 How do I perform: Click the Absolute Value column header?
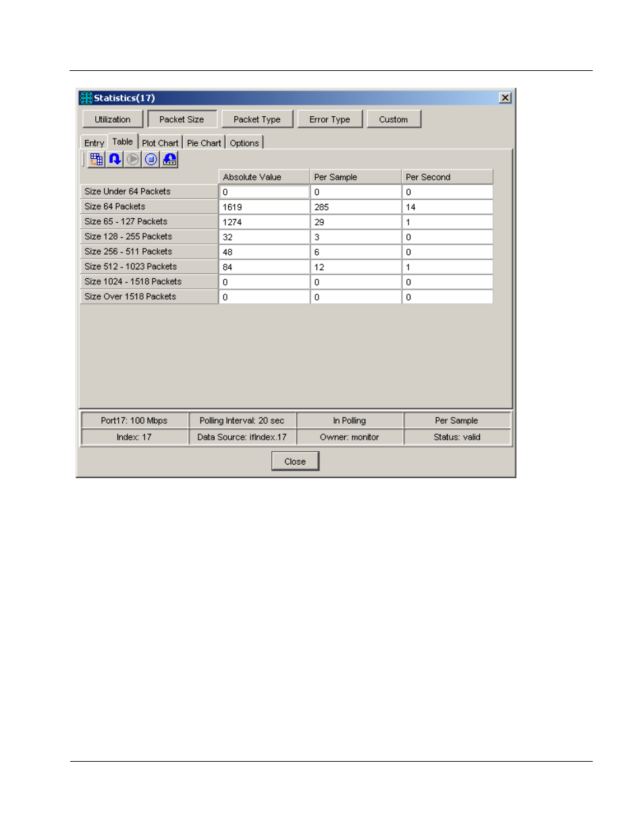click(264, 177)
